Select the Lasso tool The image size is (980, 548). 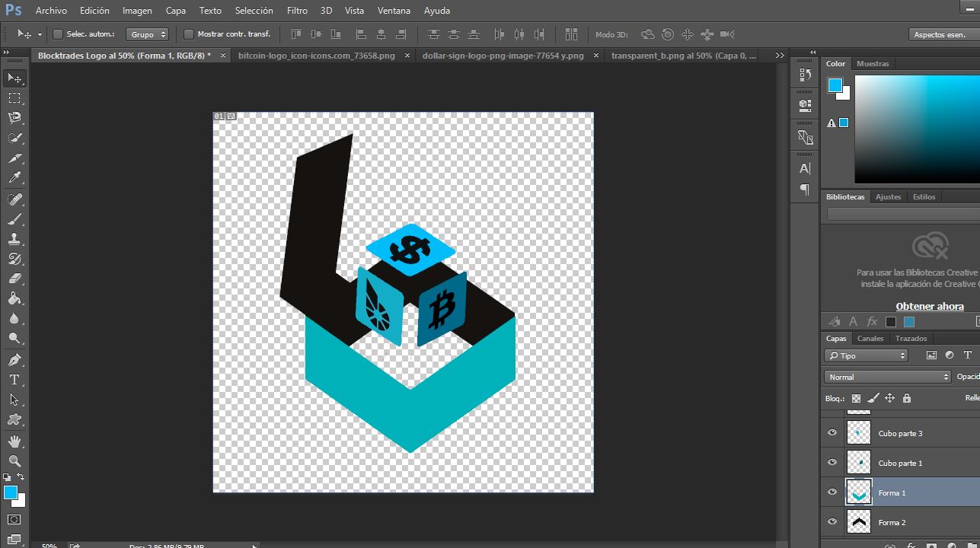coord(14,118)
